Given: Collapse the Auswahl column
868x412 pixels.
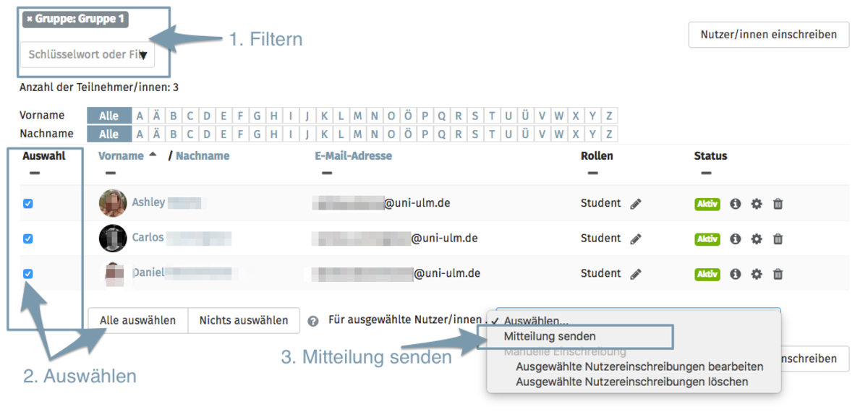Looking at the screenshot, I should (x=35, y=173).
